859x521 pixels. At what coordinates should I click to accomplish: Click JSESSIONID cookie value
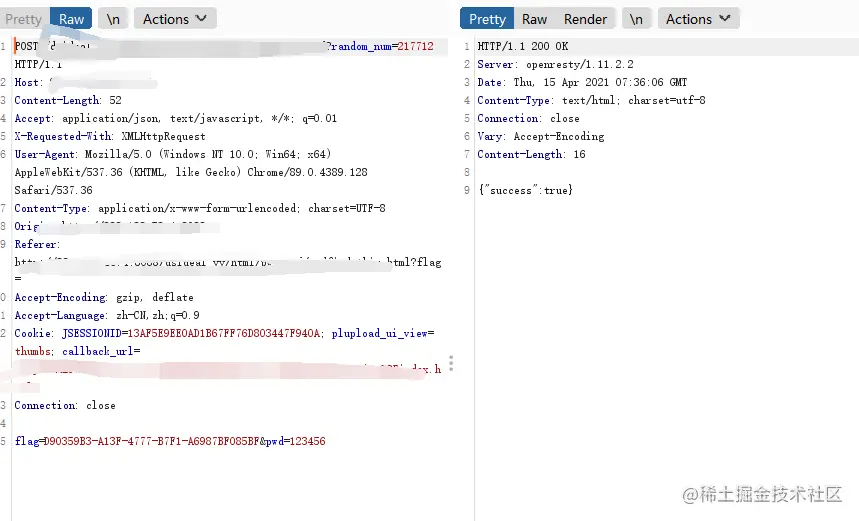[226, 334]
